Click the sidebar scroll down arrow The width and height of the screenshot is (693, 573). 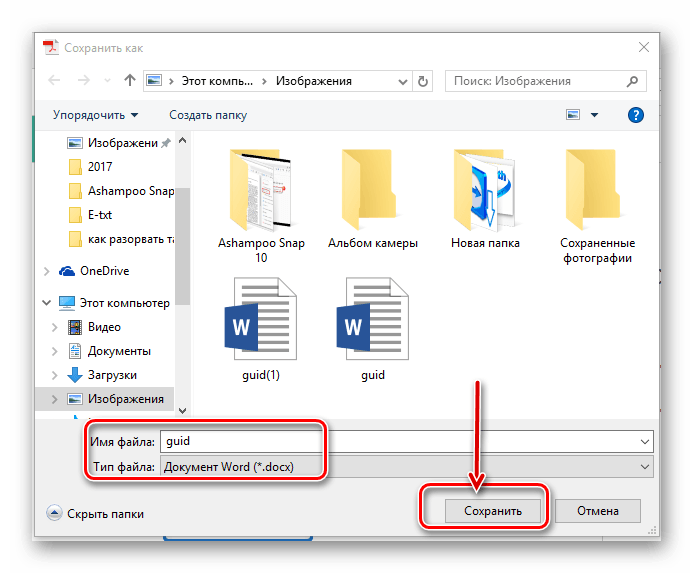click(183, 411)
